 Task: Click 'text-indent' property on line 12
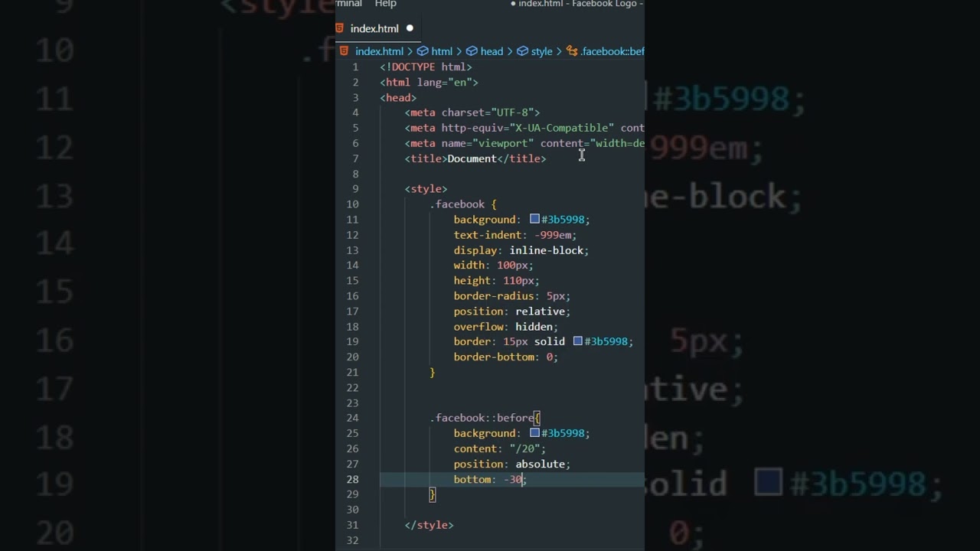coord(488,235)
